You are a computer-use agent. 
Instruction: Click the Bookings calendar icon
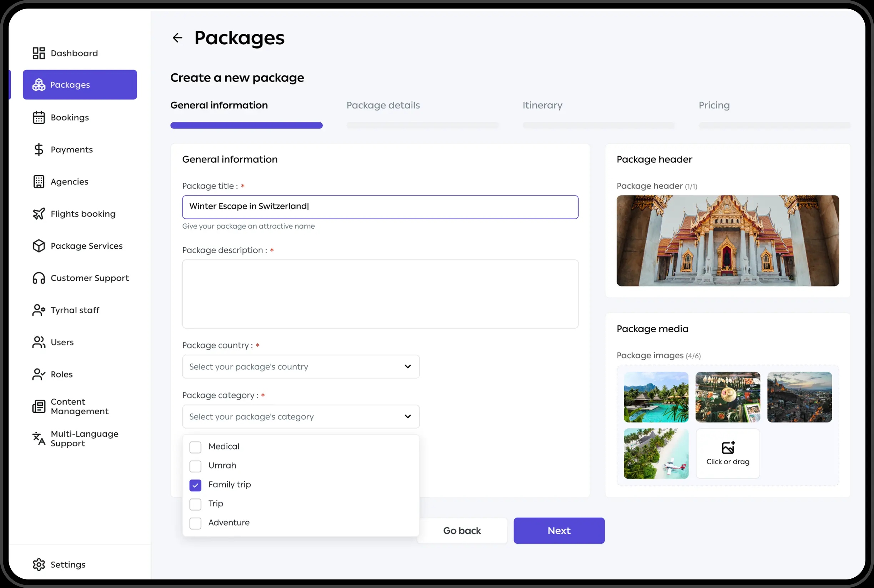39,117
